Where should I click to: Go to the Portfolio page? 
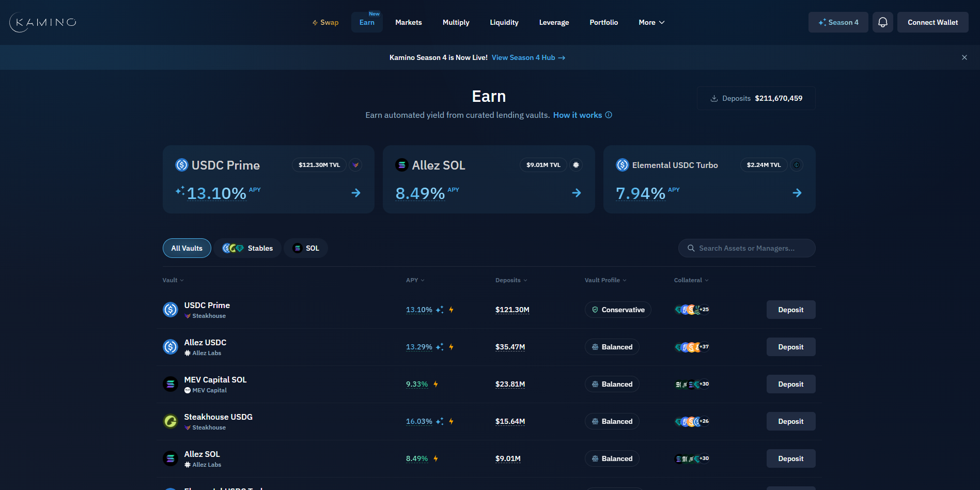tap(603, 22)
